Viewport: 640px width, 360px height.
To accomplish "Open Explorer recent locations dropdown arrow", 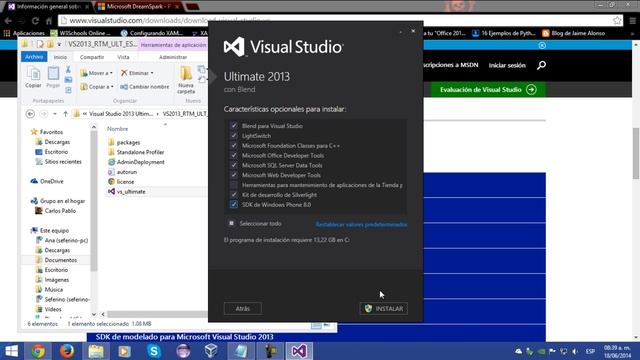I will coord(55,114).
